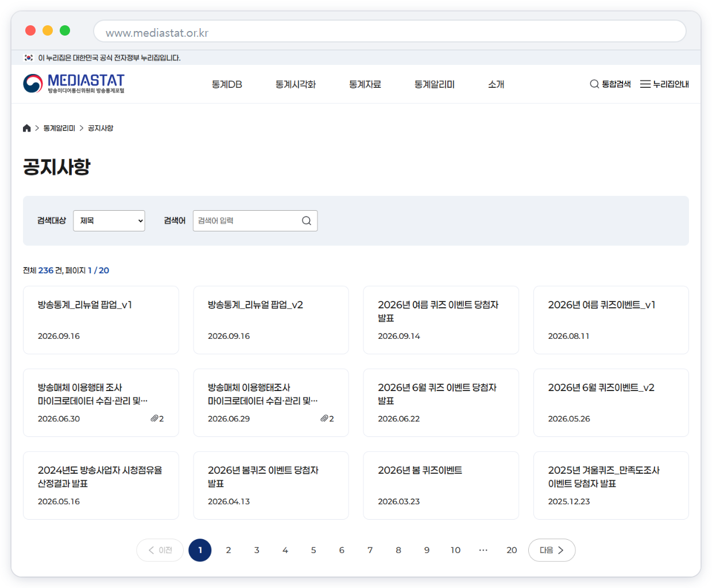
Task: Open the 누리집안내 hamburger menu
Action: pyautogui.click(x=664, y=84)
